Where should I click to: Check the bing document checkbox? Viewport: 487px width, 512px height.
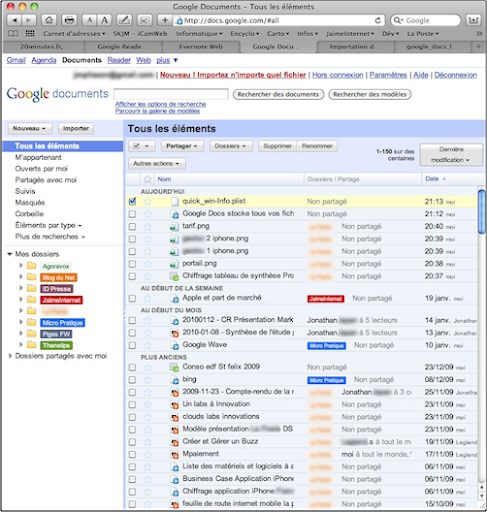click(x=132, y=380)
